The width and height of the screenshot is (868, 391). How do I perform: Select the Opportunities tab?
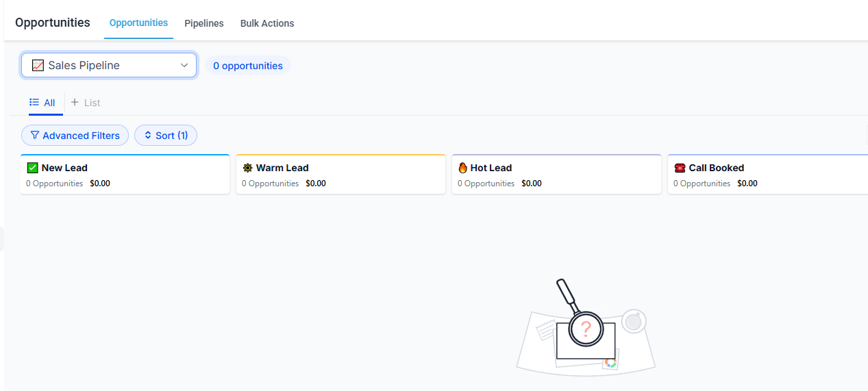(138, 23)
